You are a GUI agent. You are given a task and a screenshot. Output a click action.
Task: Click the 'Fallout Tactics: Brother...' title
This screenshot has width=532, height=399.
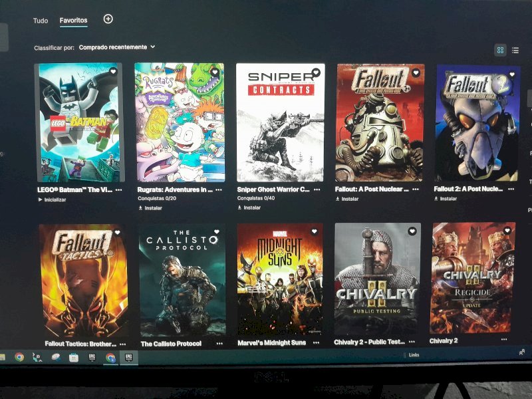pyautogui.click(x=80, y=344)
